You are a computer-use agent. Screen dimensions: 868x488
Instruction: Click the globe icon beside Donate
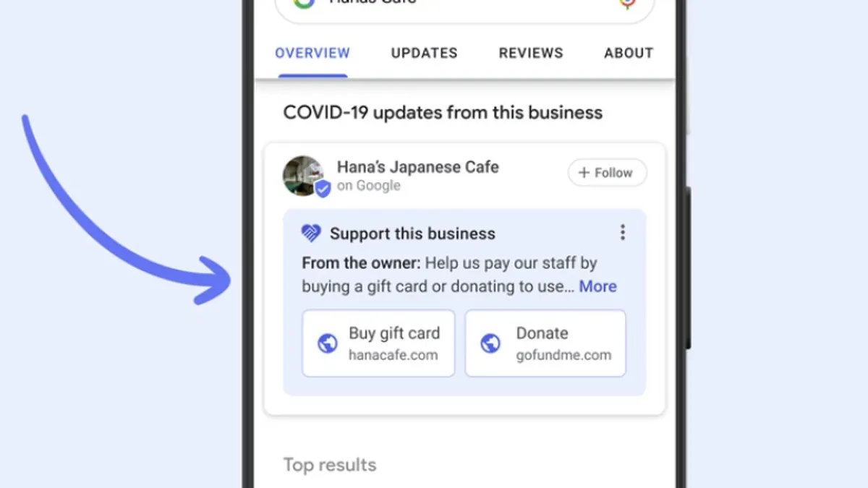point(490,343)
